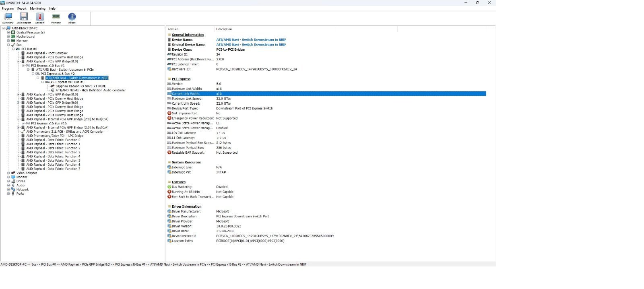
Task: Collapse the PCI Bus #0 node
Action: [13, 49]
